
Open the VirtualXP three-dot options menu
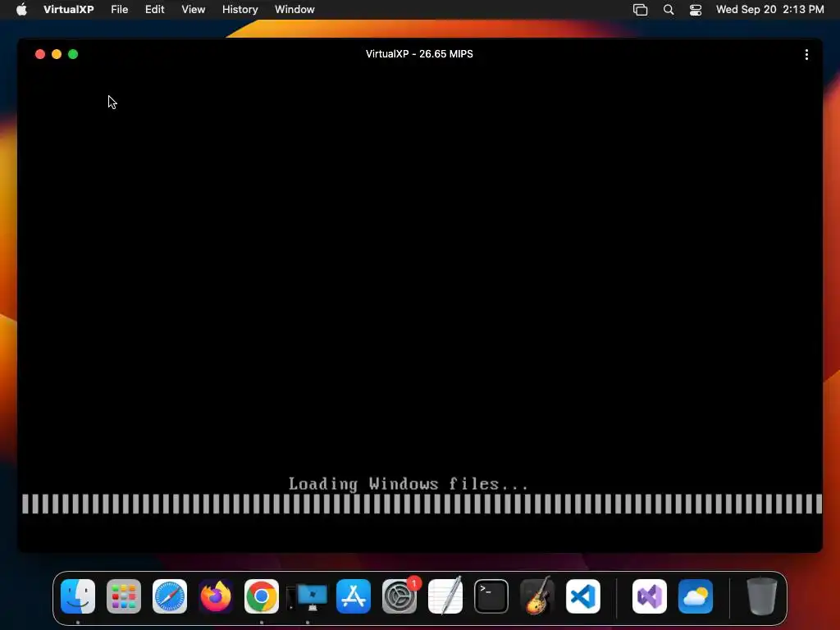pos(806,55)
